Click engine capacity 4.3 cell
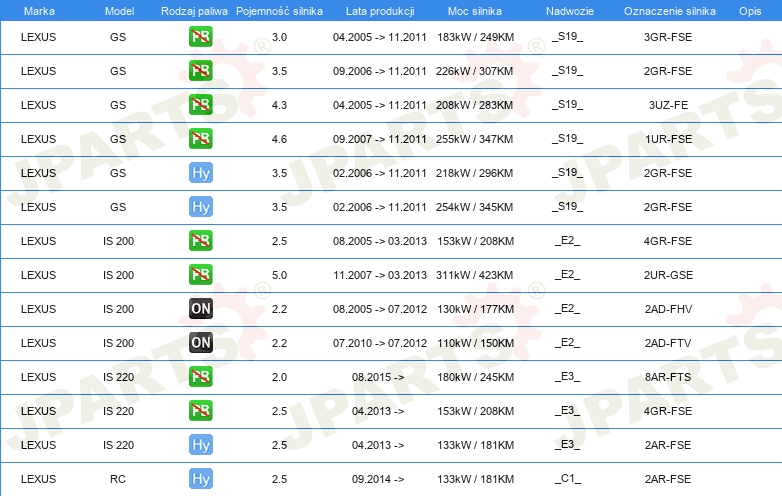The image size is (782, 496). pyautogui.click(x=279, y=105)
